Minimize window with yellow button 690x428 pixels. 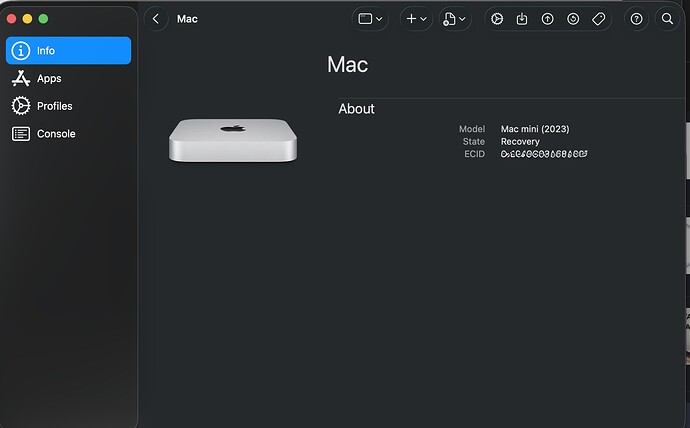27,18
